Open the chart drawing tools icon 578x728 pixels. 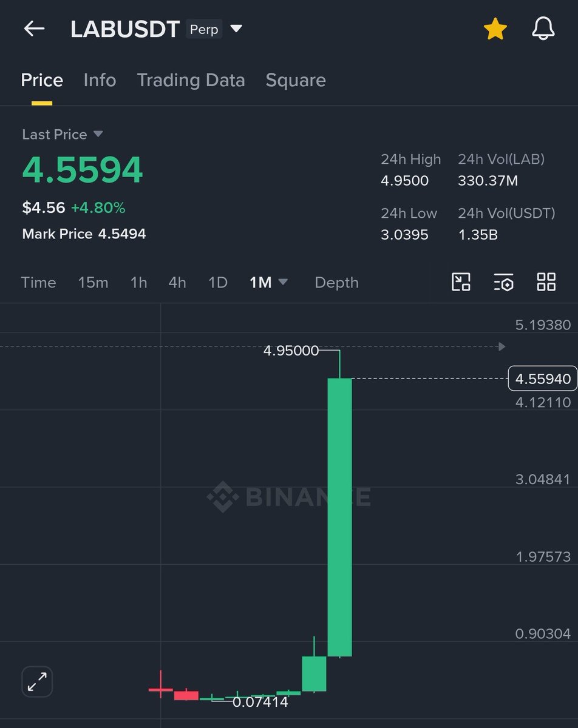coord(461,282)
